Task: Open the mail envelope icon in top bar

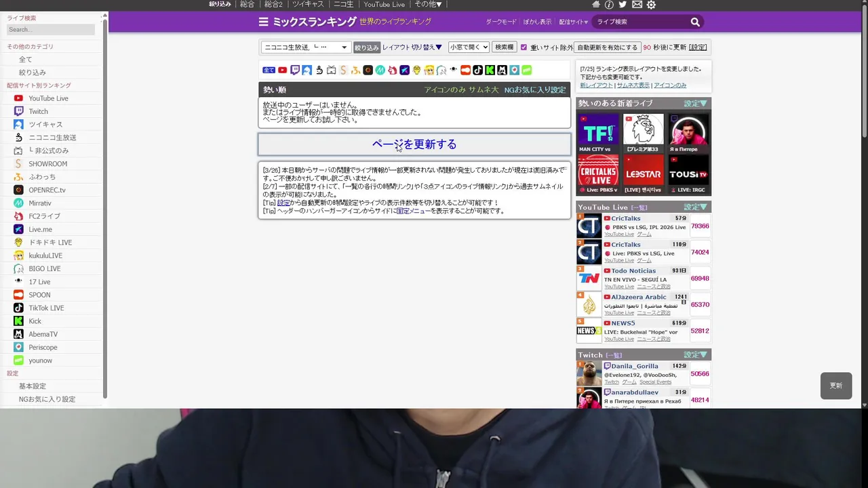Action: [x=637, y=5]
